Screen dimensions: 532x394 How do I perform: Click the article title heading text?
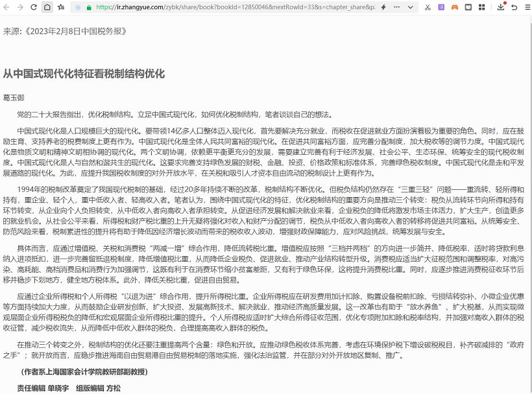[84, 73]
